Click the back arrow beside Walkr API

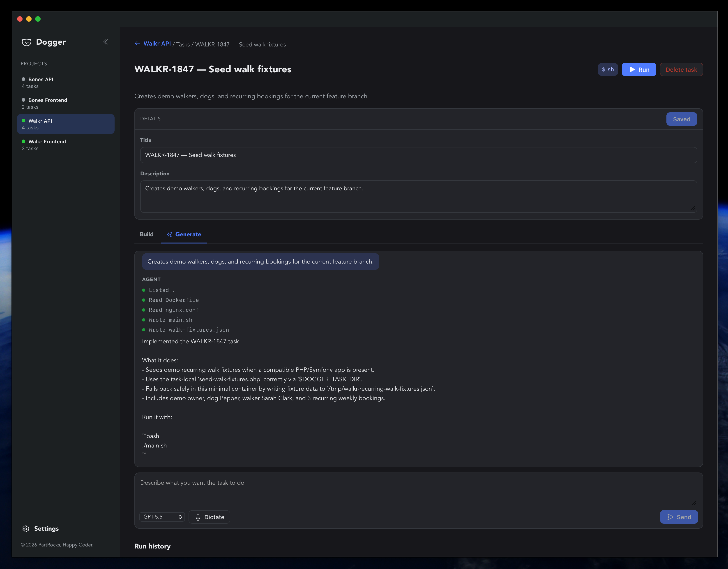point(137,44)
